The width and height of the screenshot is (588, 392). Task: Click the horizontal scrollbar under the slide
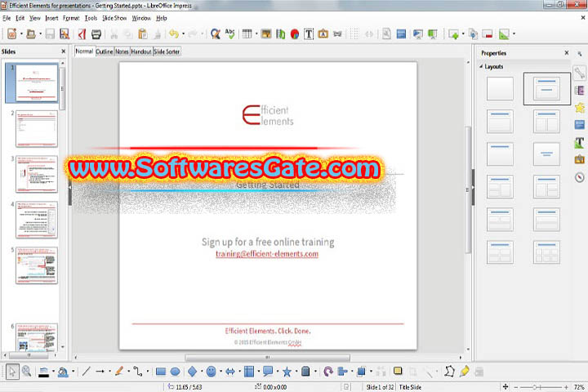(267, 358)
